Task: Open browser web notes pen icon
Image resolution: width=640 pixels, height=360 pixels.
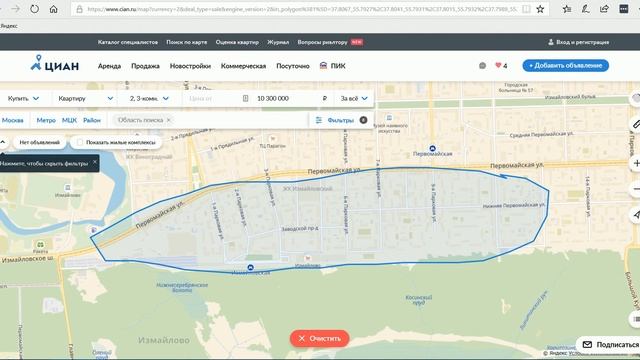Action: [585, 9]
